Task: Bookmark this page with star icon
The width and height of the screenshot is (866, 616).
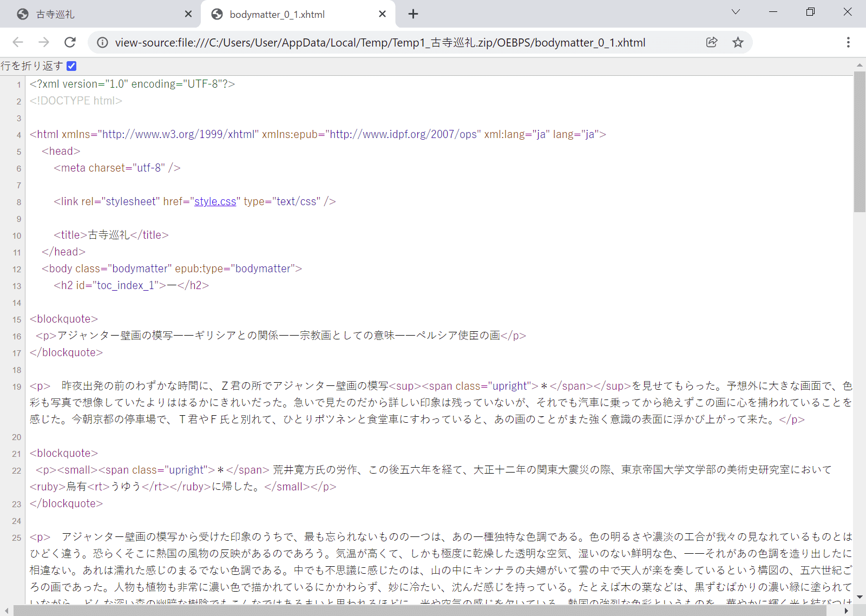Action: 738,42
